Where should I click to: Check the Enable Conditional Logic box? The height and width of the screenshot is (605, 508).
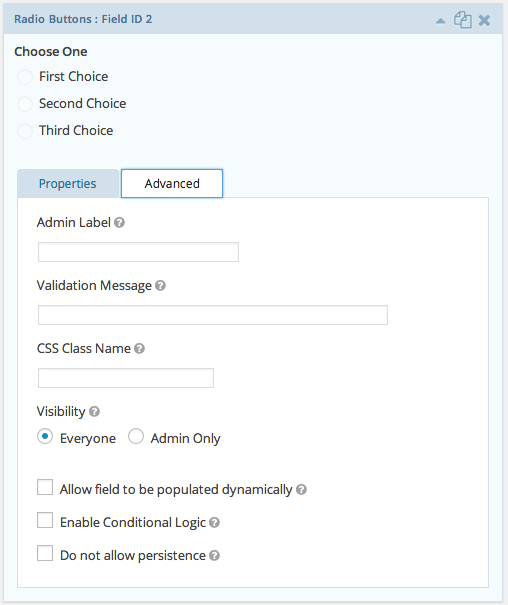point(45,520)
